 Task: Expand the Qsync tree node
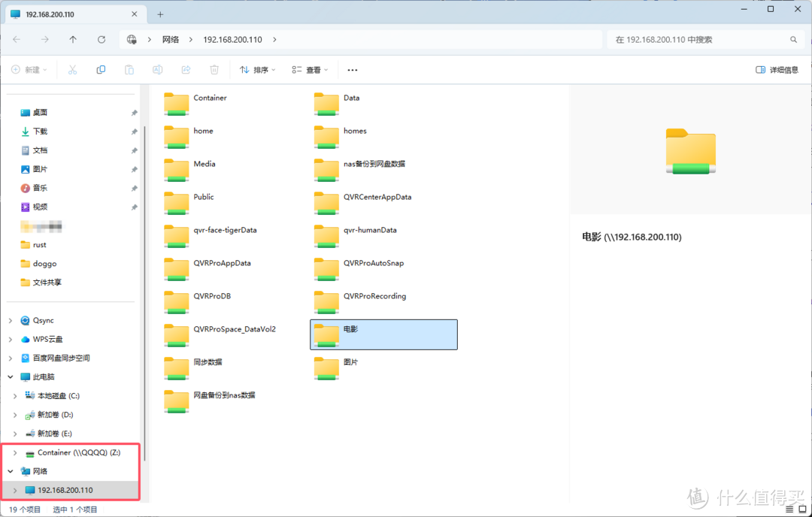pyautogui.click(x=11, y=321)
